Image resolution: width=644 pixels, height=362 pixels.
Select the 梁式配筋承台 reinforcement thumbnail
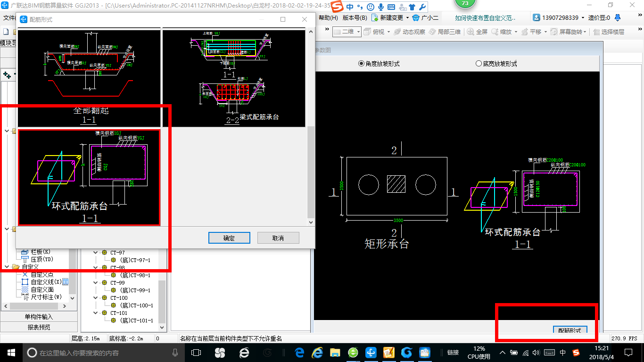pos(234,78)
